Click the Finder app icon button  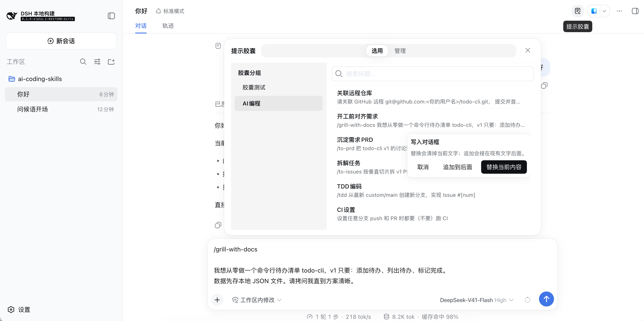[x=594, y=11]
